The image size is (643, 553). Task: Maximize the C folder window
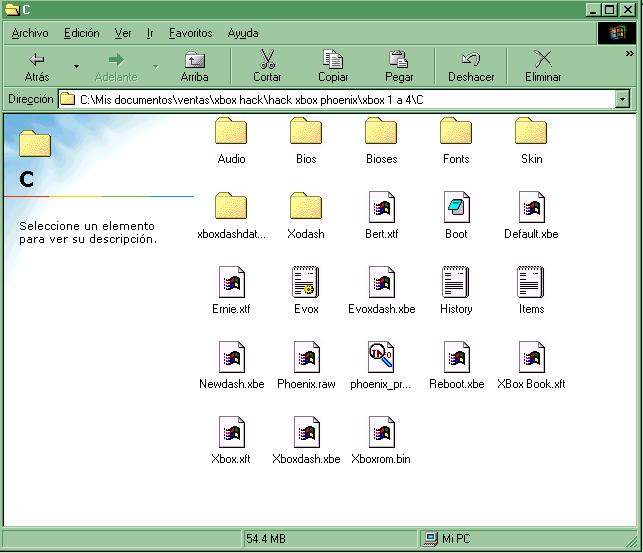[610, 9]
